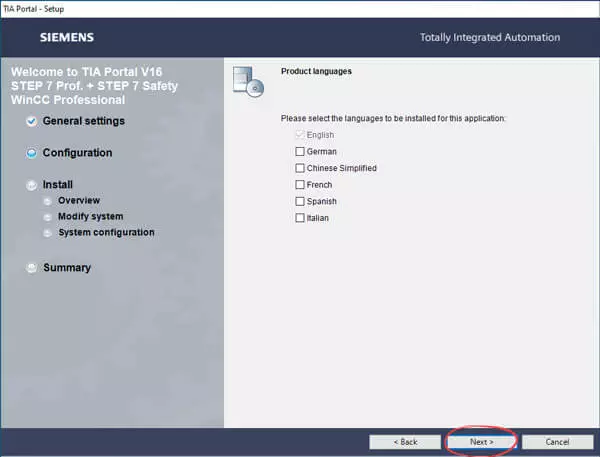Click the Summary step bullet icon
The height and width of the screenshot is (457, 600).
pyautogui.click(x=32, y=268)
